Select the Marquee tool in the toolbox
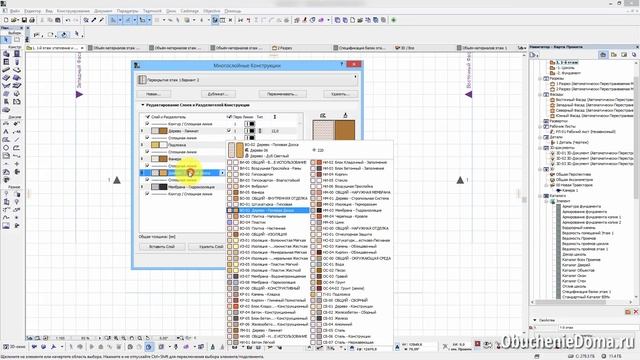Image resolution: width=640 pixels, height=360 pixels. tap(17, 40)
